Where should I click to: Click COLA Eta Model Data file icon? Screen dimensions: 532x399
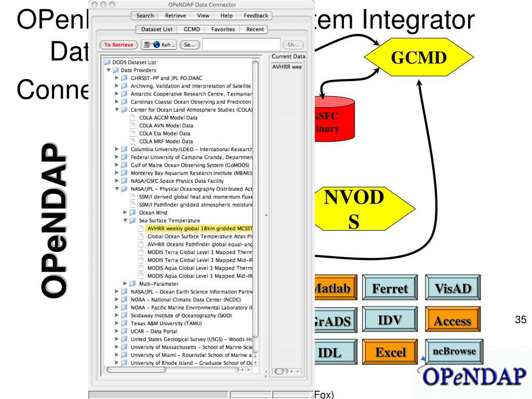(x=132, y=134)
